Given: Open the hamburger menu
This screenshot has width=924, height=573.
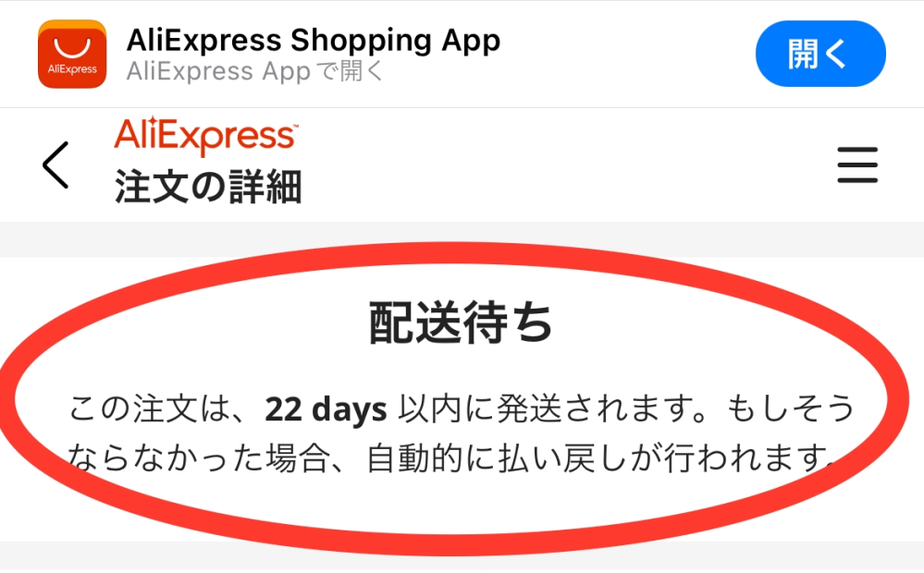Looking at the screenshot, I should click(x=857, y=165).
